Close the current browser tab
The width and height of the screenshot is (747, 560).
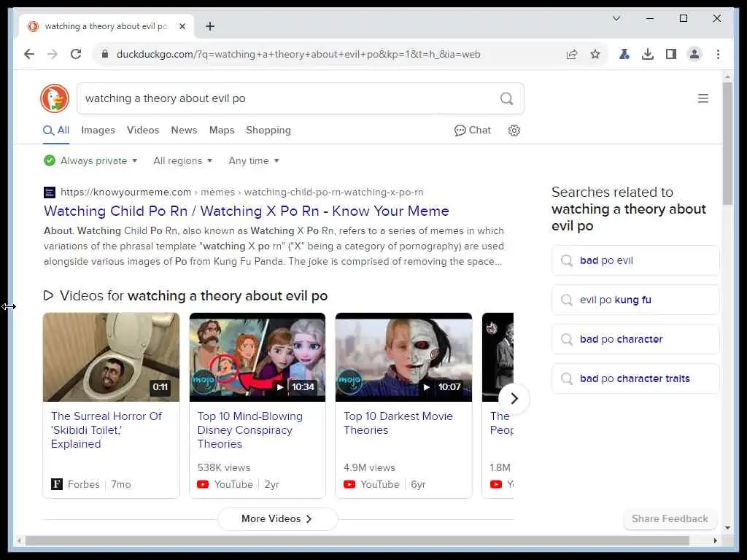point(182,26)
